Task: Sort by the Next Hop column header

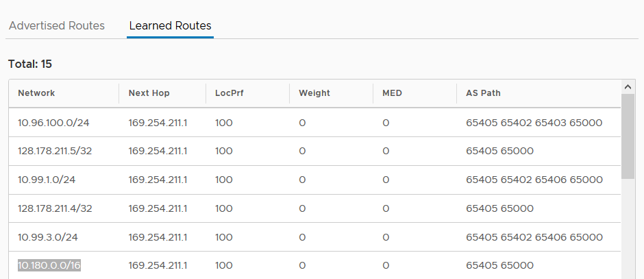Action: pyautogui.click(x=149, y=93)
